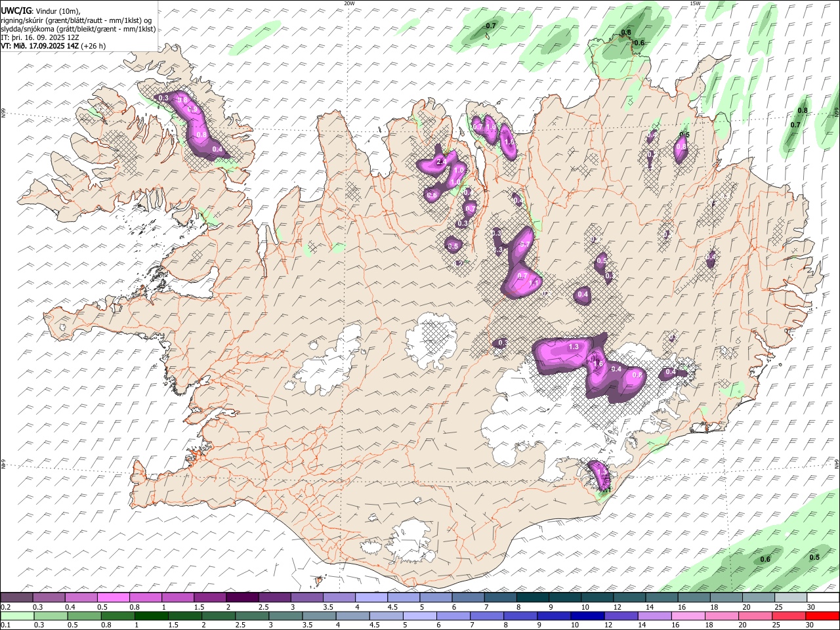The height and width of the screenshot is (630, 840).
Task: Click the dark teal swatch between 8 and 9
Action: [532, 598]
